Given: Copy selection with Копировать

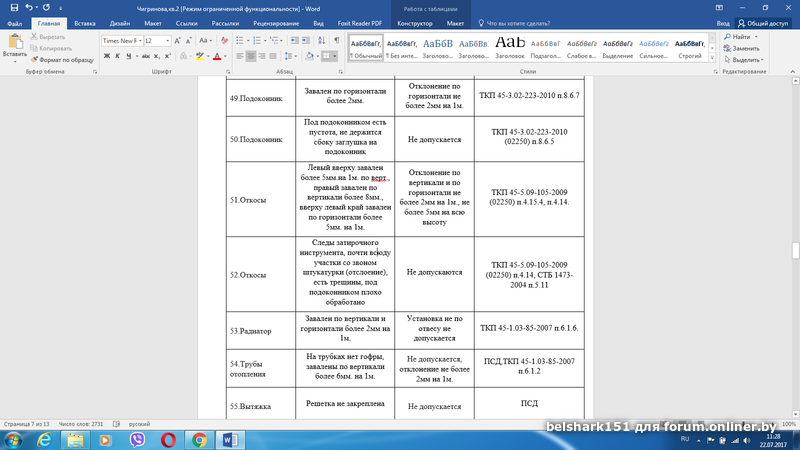Looking at the screenshot, I should pos(51,48).
